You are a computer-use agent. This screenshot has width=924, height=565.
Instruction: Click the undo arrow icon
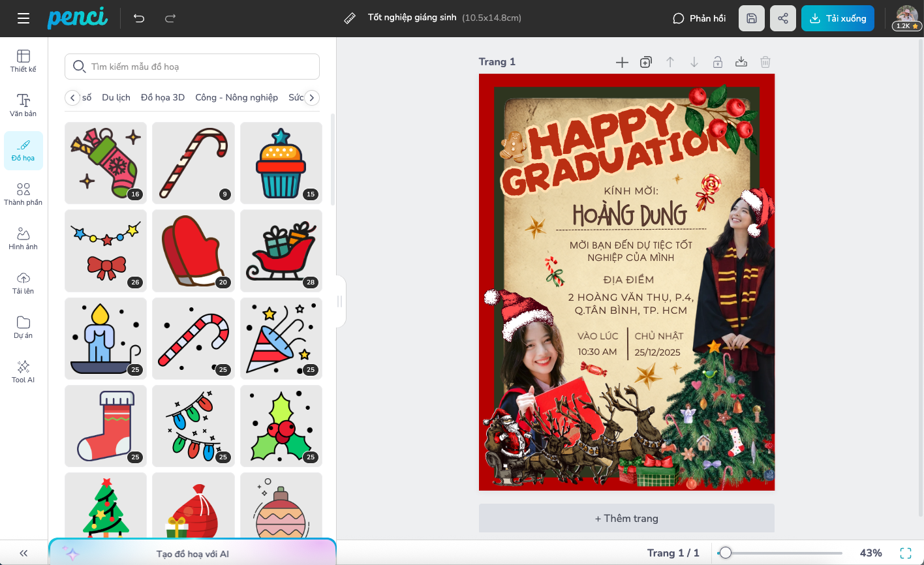(139, 18)
